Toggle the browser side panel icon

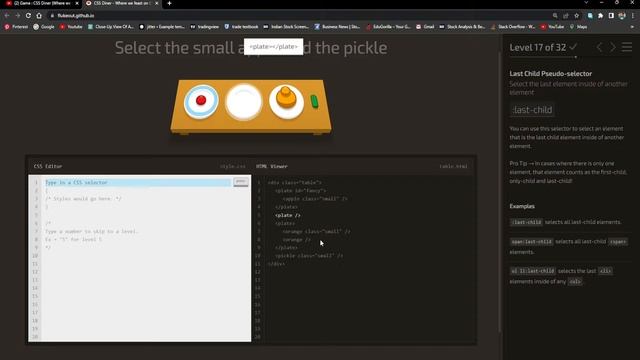[x=611, y=16]
